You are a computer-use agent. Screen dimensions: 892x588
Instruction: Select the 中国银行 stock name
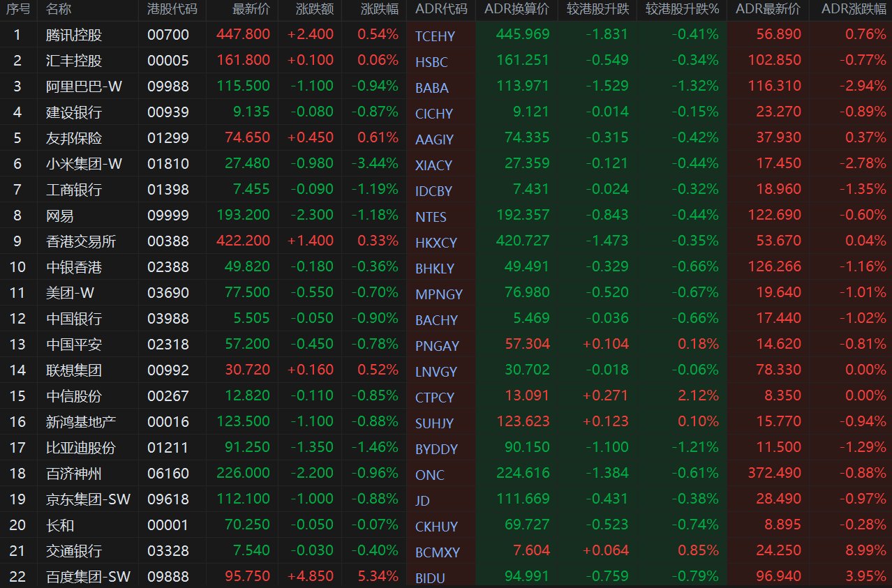[x=74, y=319]
